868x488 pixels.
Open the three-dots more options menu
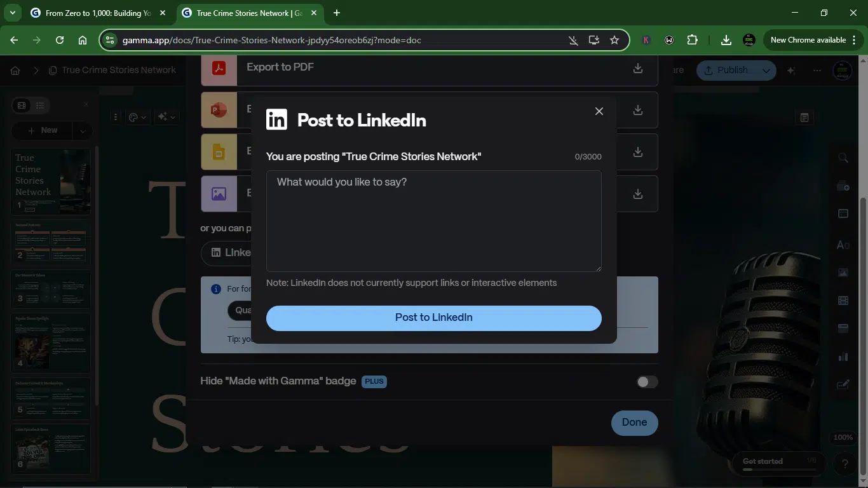coord(817,71)
